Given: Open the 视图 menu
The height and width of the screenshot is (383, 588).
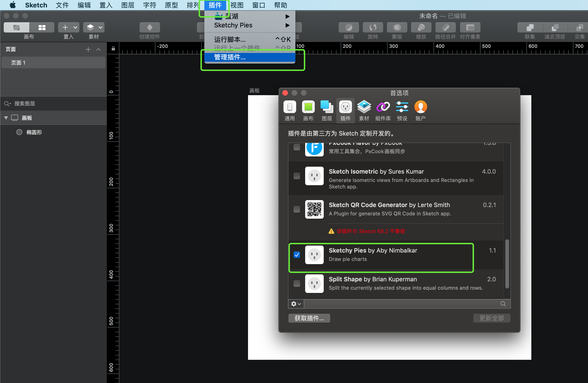Looking at the screenshot, I should tap(237, 5).
